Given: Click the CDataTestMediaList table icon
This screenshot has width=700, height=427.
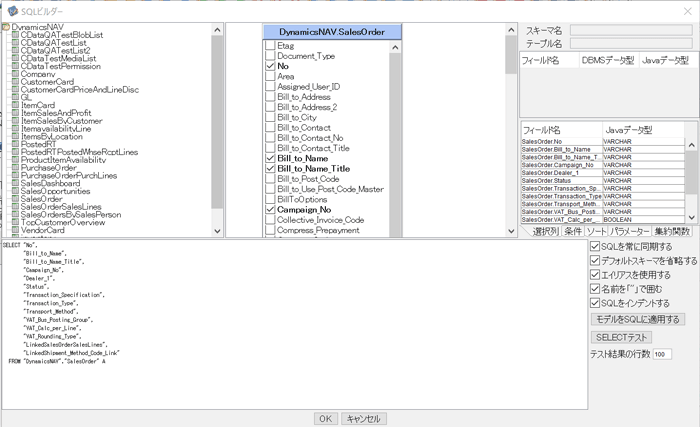Looking at the screenshot, I should (x=15, y=58).
